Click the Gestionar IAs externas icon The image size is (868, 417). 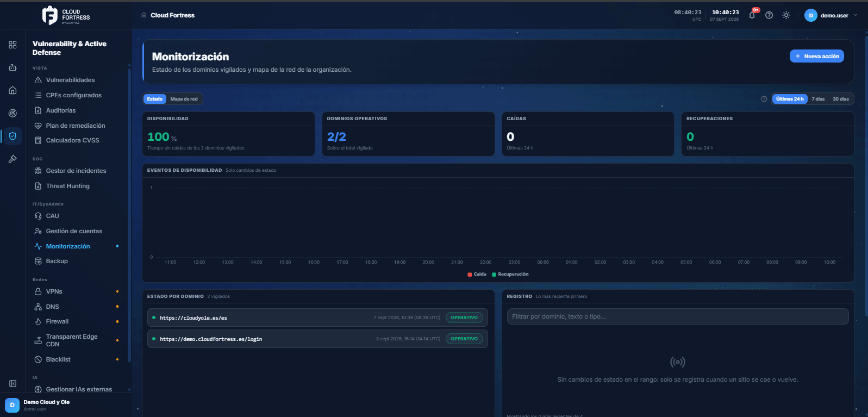(x=38, y=389)
